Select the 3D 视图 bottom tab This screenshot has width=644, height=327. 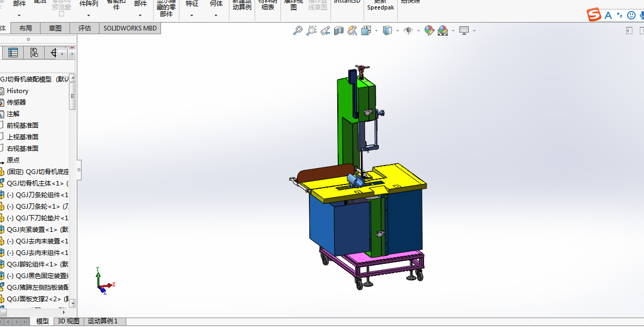pyautogui.click(x=68, y=321)
